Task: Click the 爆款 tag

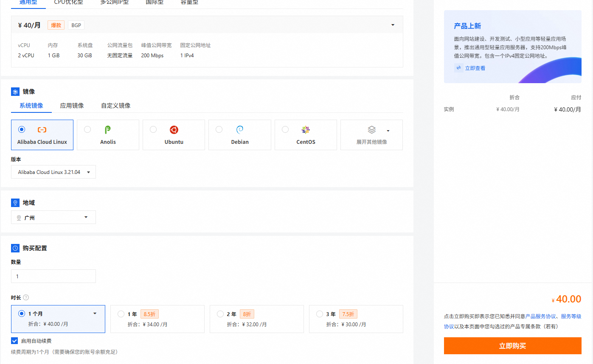Action: coord(56,25)
